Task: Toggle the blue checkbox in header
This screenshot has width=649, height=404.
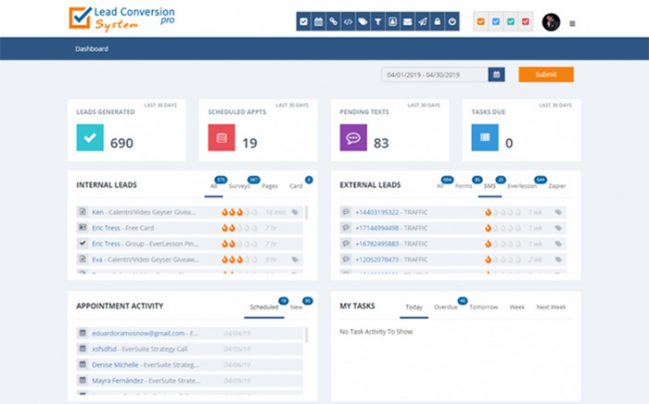Action: [x=494, y=21]
